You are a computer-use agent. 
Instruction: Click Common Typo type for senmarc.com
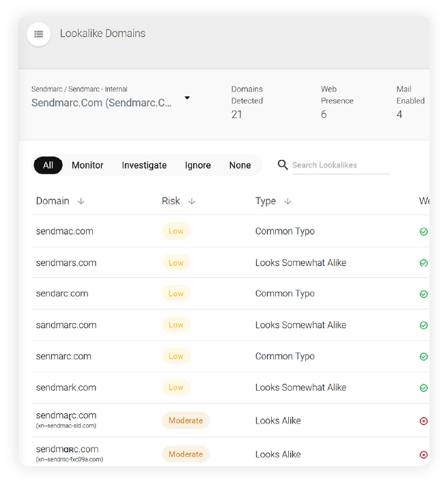pyautogui.click(x=285, y=357)
